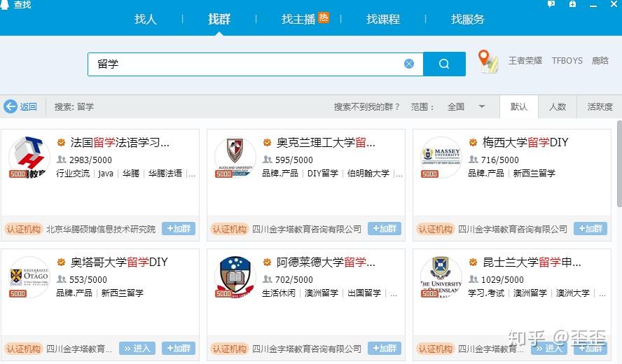
Task: Click the title bar icon left of minimize
Action: 572,4
